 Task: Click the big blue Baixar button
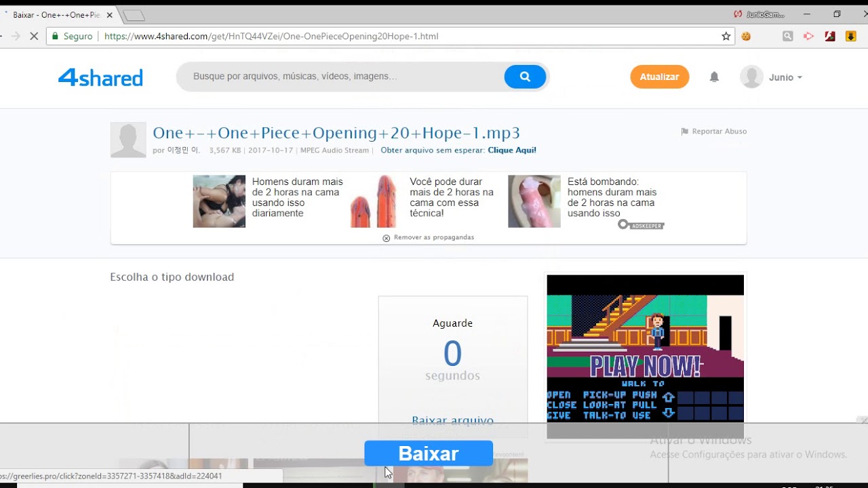[x=429, y=453]
